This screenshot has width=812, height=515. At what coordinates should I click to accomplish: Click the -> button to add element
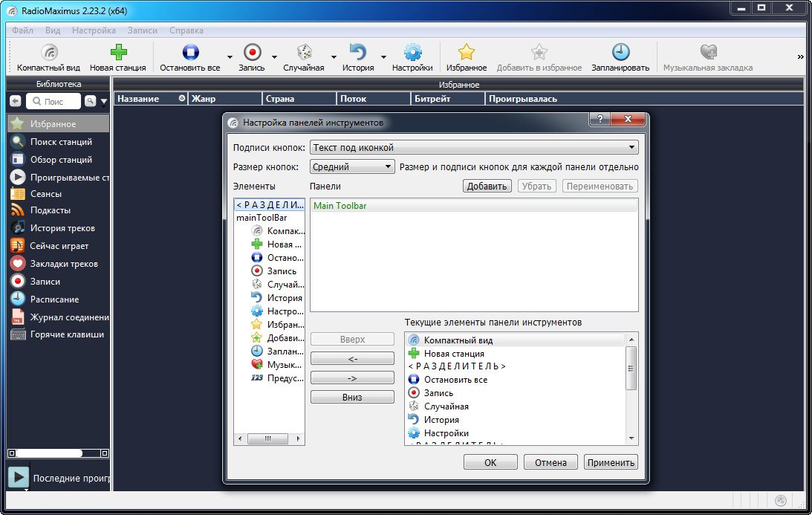pos(352,378)
